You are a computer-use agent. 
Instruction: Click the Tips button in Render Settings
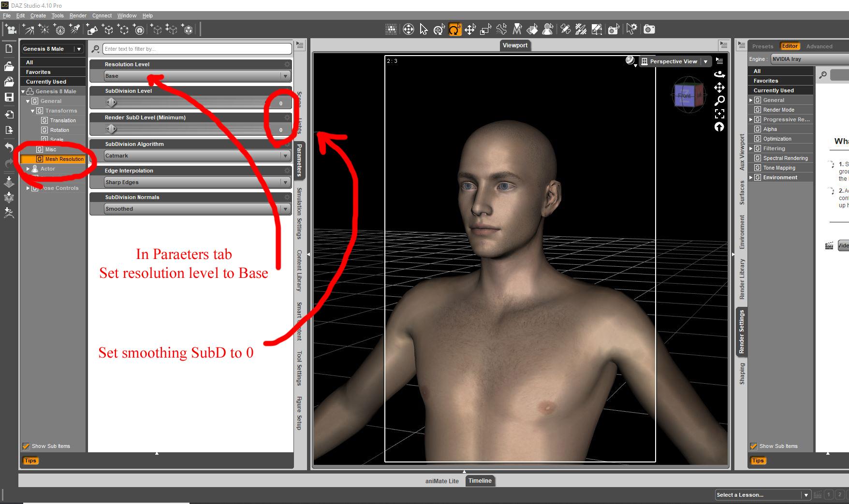point(758,461)
